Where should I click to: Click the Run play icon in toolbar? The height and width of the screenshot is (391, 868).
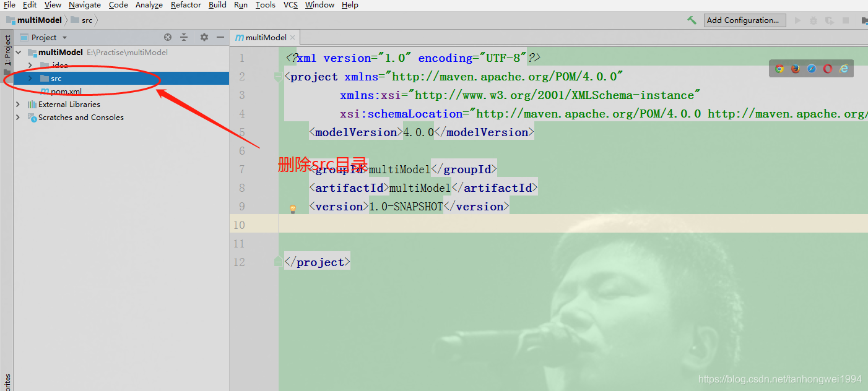coord(798,20)
